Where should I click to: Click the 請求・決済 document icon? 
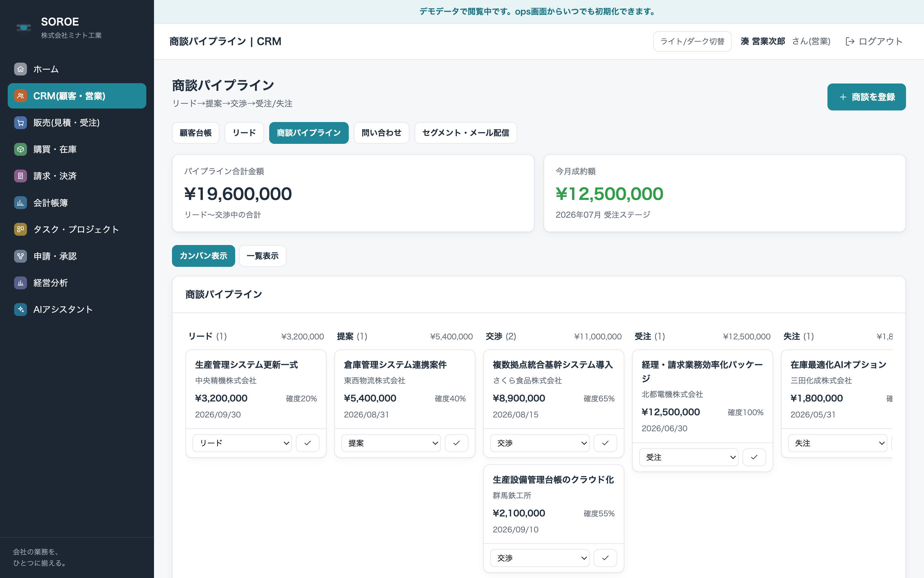21,176
